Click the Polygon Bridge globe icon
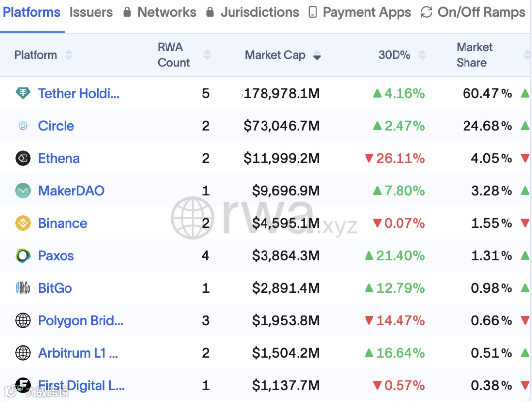This screenshot has width=532, height=401. [23, 320]
